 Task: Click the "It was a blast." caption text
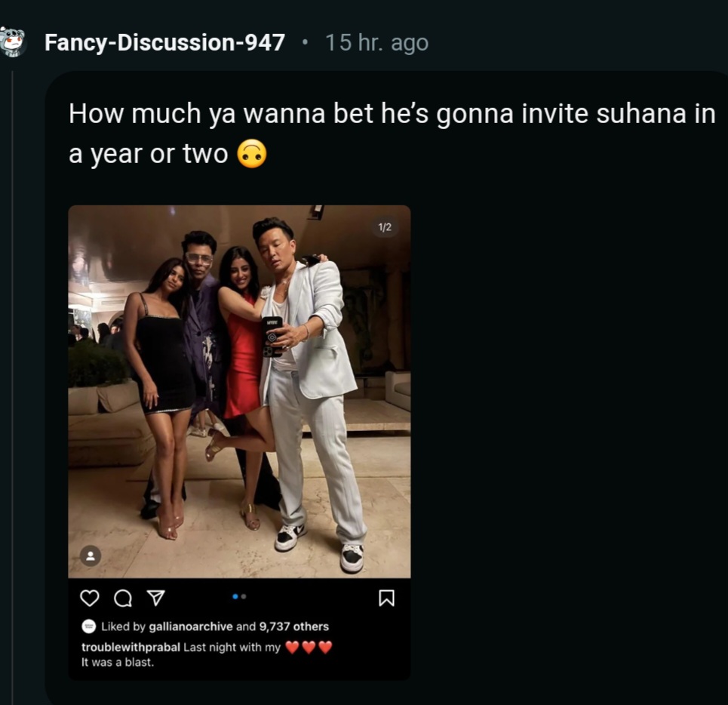pyautogui.click(x=117, y=662)
